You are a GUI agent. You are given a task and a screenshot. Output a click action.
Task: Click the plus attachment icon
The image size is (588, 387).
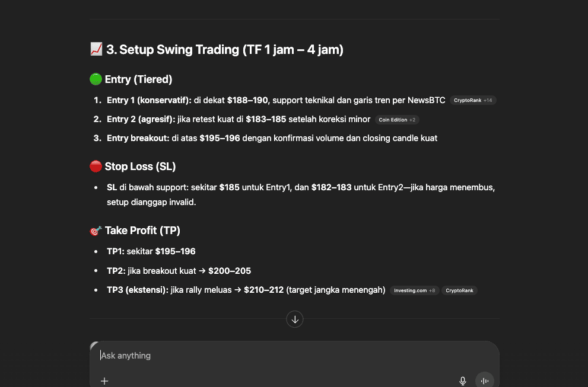(x=104, y=381)
